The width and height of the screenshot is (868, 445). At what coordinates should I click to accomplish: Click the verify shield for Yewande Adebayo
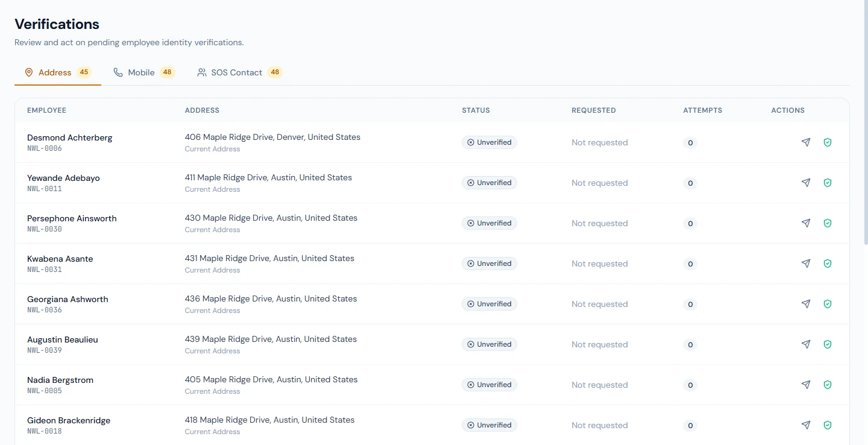click(x=828, y=183)
